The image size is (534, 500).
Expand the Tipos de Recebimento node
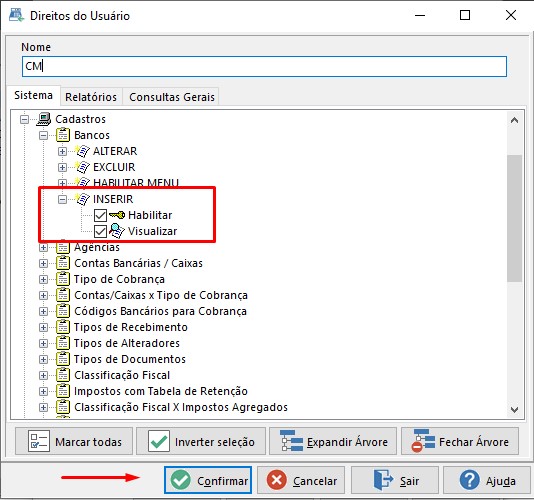(43, 327)
